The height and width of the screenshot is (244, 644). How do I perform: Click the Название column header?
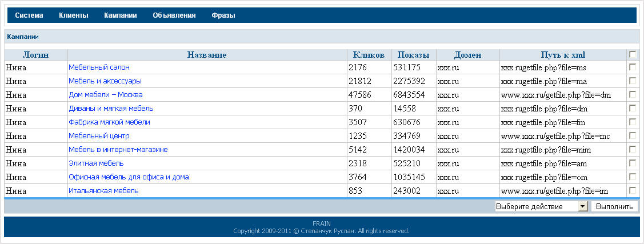(207, 55)
